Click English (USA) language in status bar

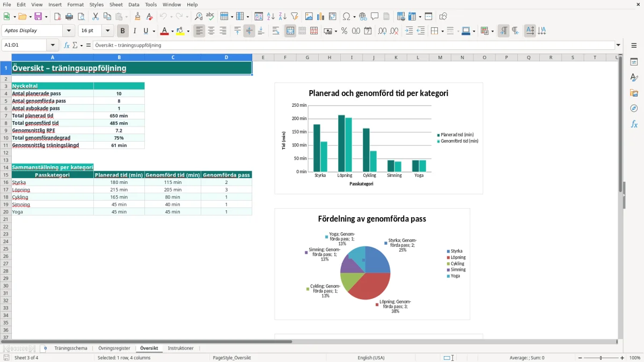(x=371, y=358)
